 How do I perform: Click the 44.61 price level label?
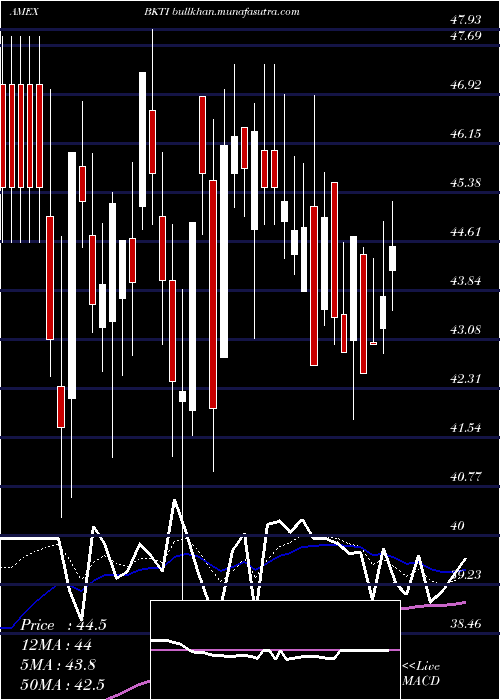466,232
